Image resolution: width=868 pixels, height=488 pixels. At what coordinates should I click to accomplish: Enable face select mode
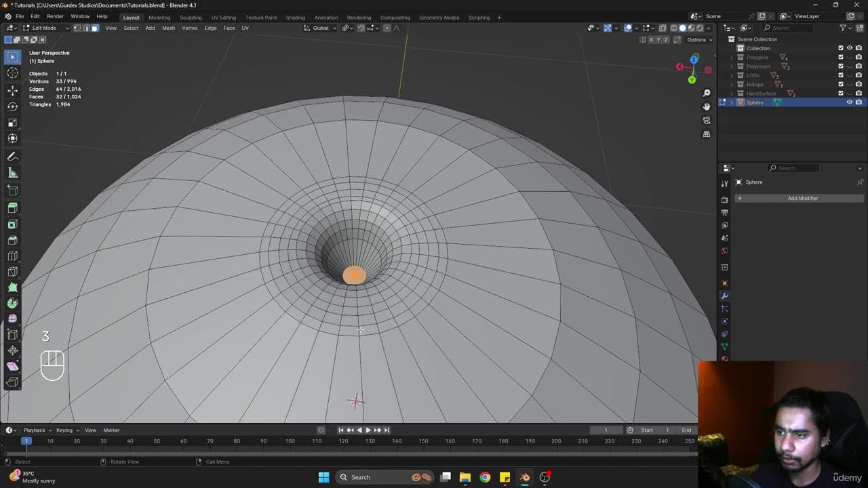[95, 28]
